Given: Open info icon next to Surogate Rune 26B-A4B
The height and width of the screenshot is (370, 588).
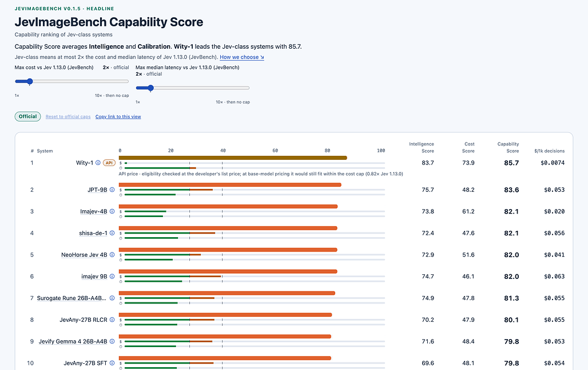Looking at the screenshot, I should coord(112,298).
